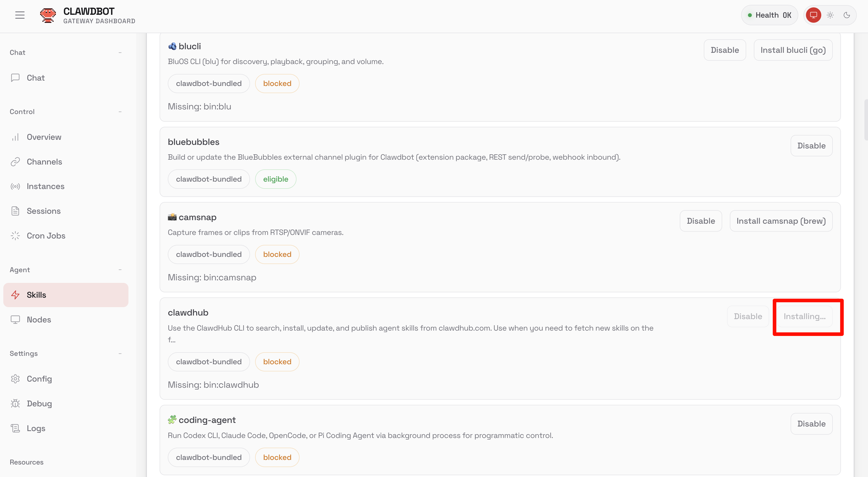Screen dimensions: 868x477
Task: Collapse the Control sidebar section
Action: 120,112
